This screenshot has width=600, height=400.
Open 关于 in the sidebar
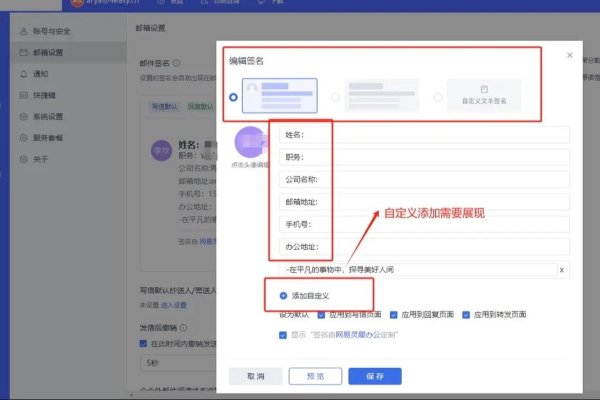coord(41,159)
